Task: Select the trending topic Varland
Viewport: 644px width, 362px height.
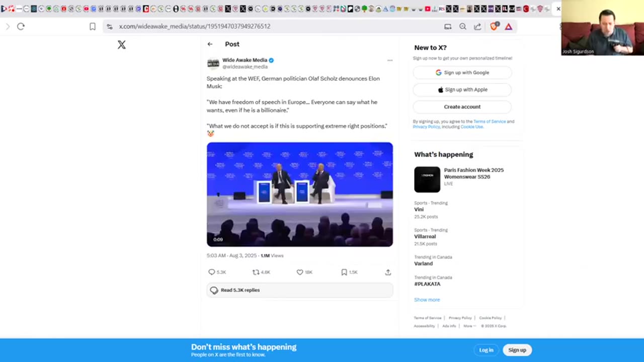Action: click(x=423, y=263)
